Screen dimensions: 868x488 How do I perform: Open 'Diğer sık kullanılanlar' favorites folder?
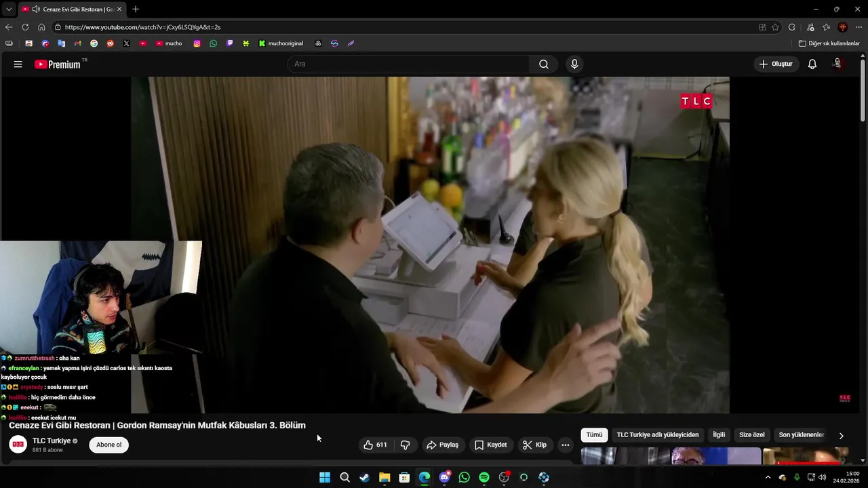point(829,43)
